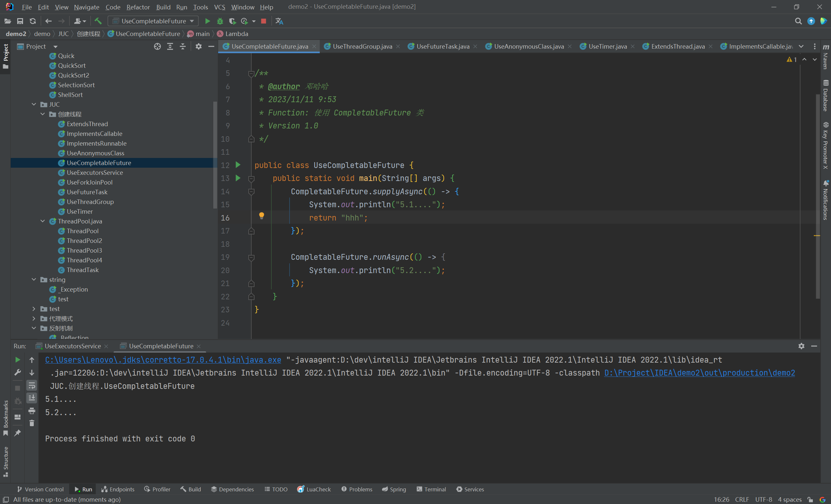The height and width of the screenshot is (504, 831).
Task: Rerun program in Run panel
Action: coord(18,360)
